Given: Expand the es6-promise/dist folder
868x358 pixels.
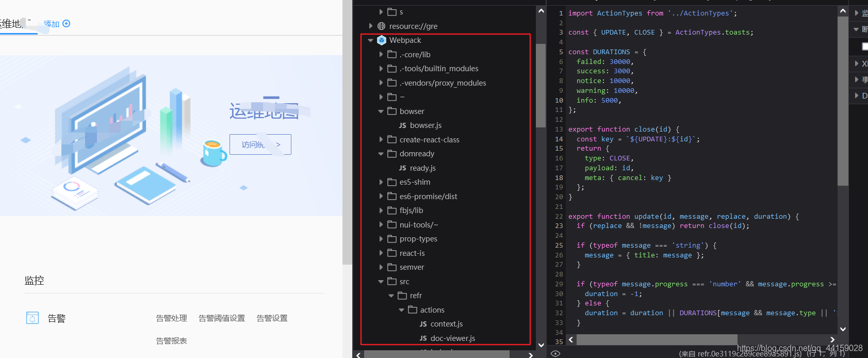Looking at the screenshot, I should [x=381, y=196].
